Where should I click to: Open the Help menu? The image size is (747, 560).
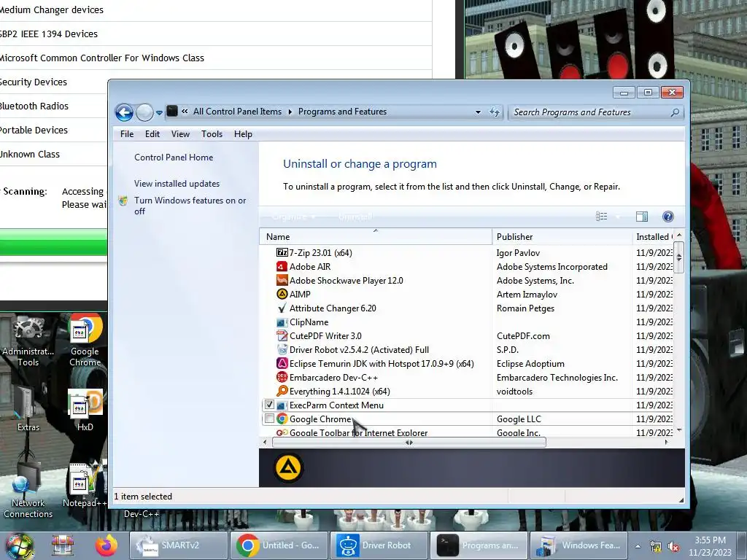(x=243, y=134)
